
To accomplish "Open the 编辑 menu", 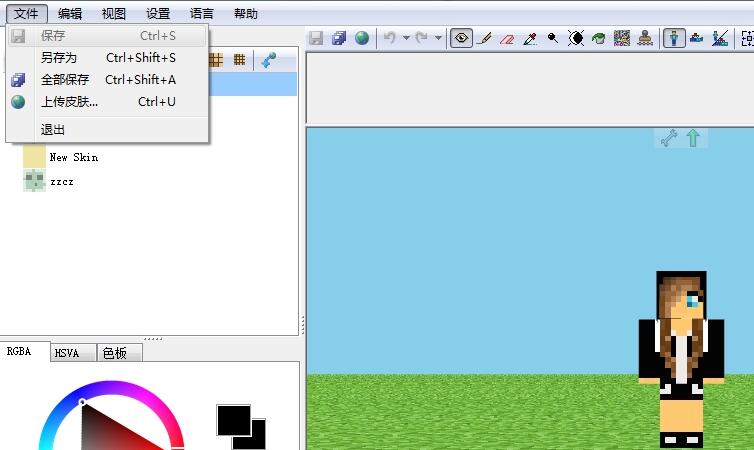I will 70,13.
